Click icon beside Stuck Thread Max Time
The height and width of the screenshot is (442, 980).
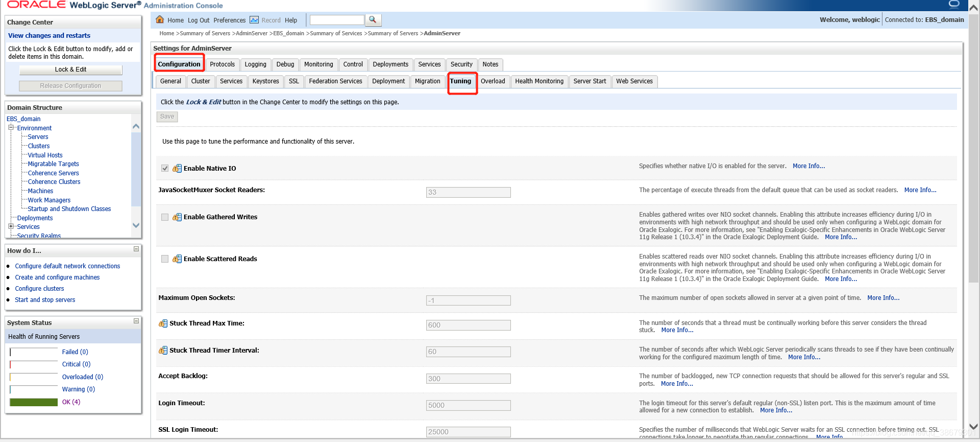[163, 323]
